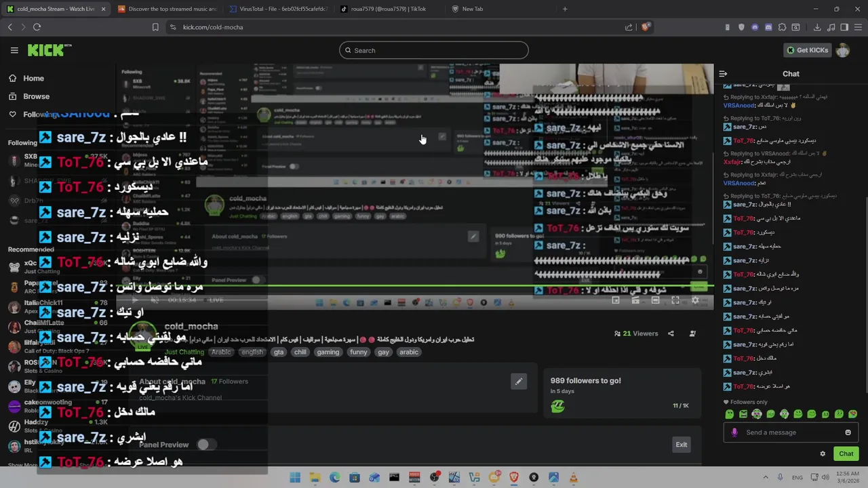Click the share icon beside Viewers
The width and height of the screenshot is (868, 488).
(671, 333)
